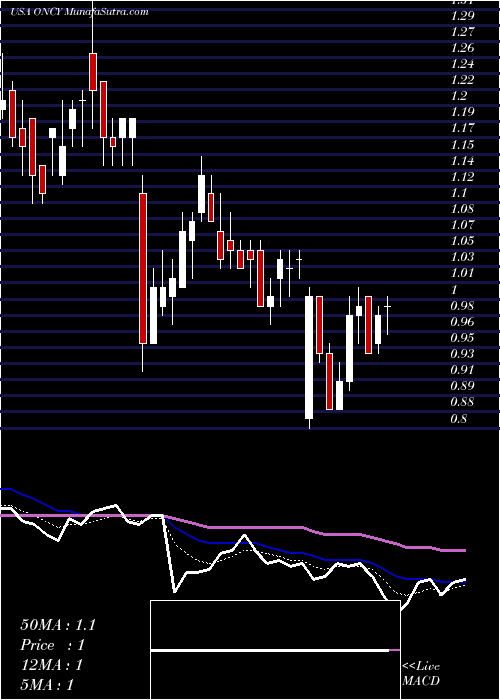Click the 0.96 price axis label
This screenshot has width=500, height=700.
point(462,322)
